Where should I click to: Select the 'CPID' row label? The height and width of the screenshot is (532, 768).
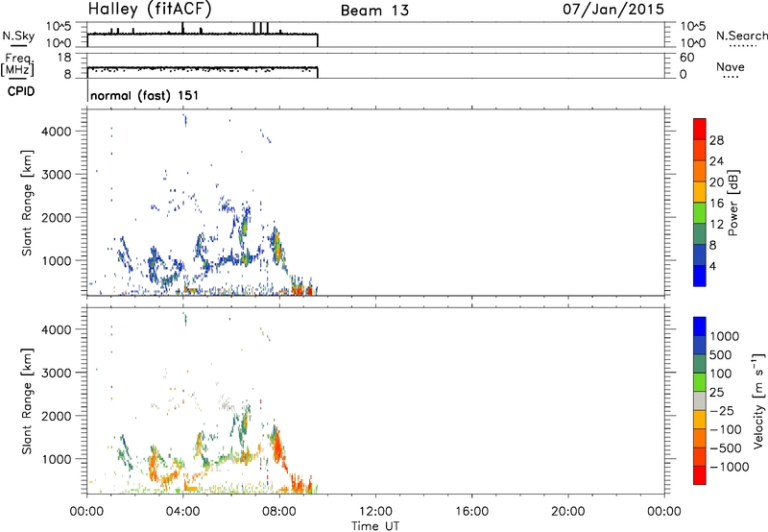coord(21,91)
